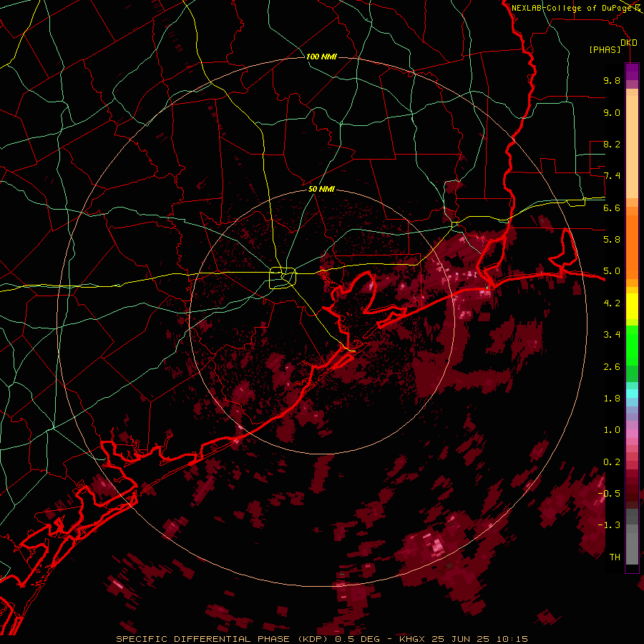This screenshot has height=644, width=644.
Task: Click the 5.0 legend value
Action: coord(612,271)
